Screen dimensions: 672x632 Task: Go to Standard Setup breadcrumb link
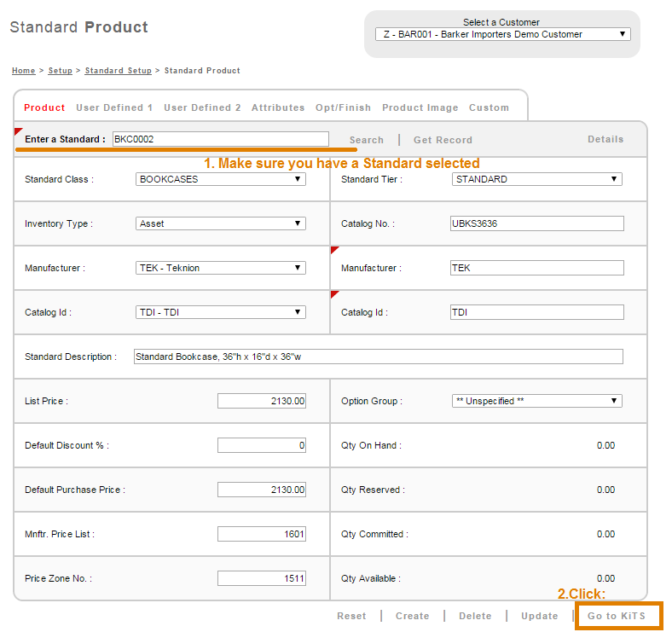click(x=118, y=71)
